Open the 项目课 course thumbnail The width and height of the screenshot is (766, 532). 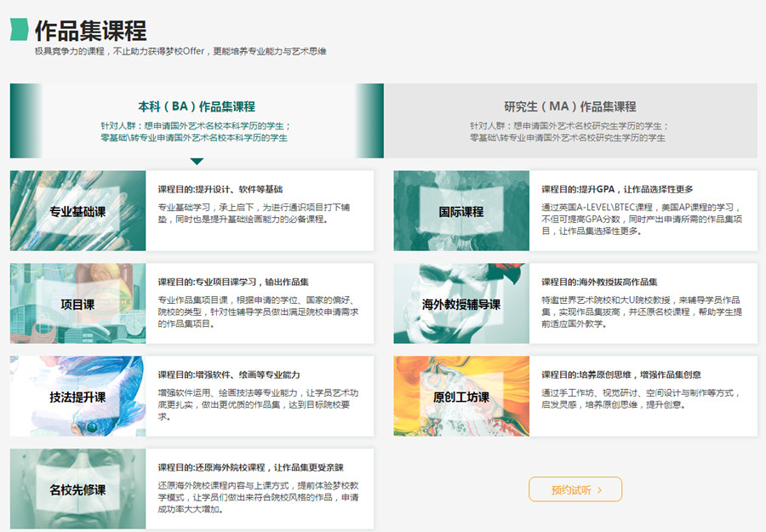coord(78,304)
